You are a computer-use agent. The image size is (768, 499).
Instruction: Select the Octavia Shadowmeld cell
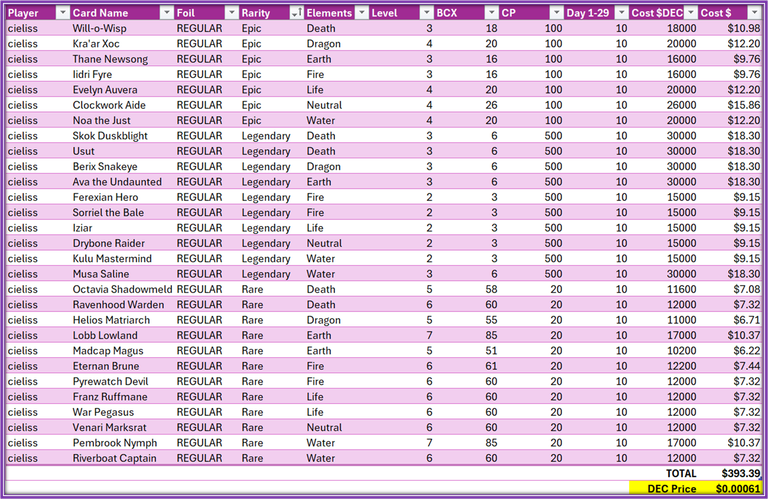(122, 289)
